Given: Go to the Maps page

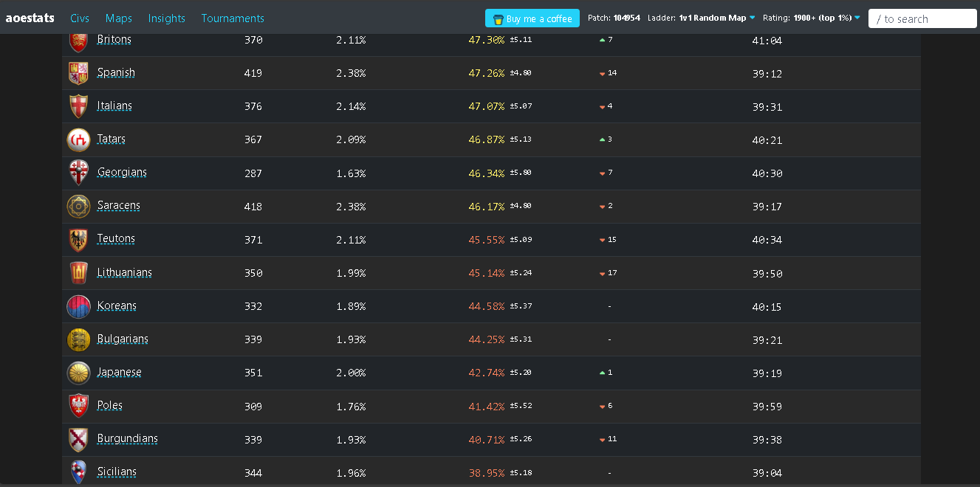Looking at the screenshot, I should 119,18.
